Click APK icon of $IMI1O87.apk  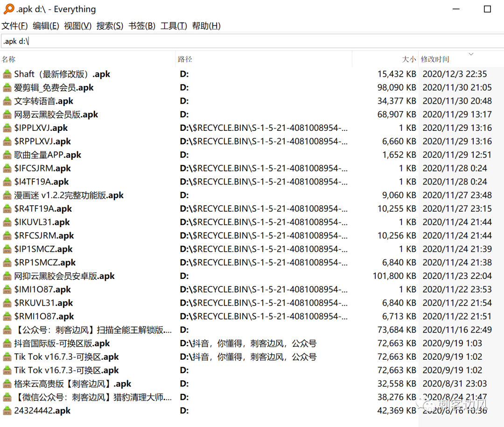click(7, 290)
